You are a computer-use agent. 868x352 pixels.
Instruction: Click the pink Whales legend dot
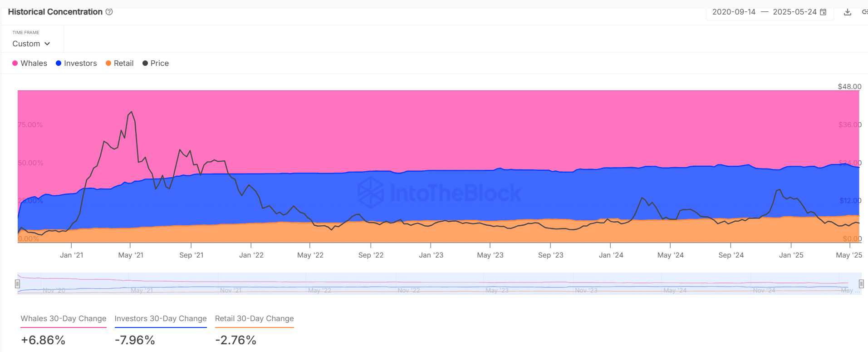click(x=15, y=63)
